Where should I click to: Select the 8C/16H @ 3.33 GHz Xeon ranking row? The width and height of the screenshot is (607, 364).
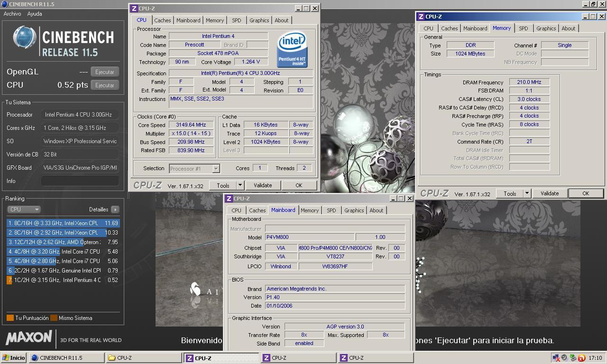tap(63, 223)
